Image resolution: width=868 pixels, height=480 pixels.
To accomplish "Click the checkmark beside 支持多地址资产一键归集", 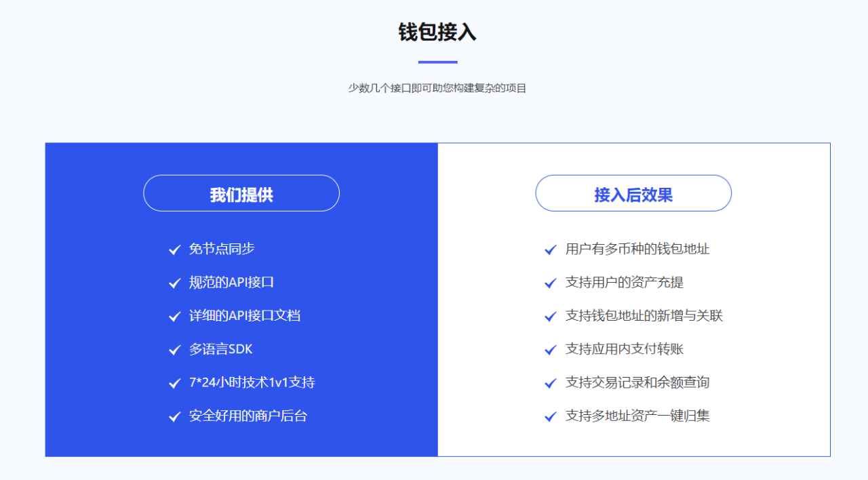I will 551,416.
